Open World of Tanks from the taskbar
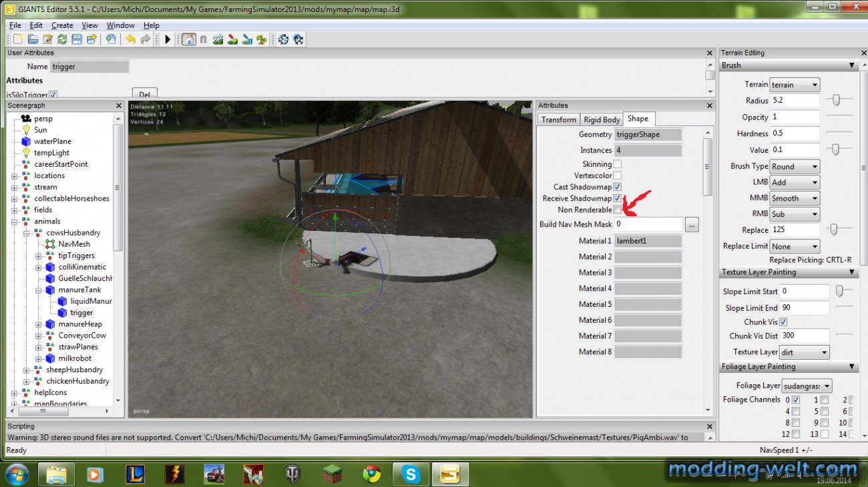This screenshot has width=868, height=487. point(292,474)
